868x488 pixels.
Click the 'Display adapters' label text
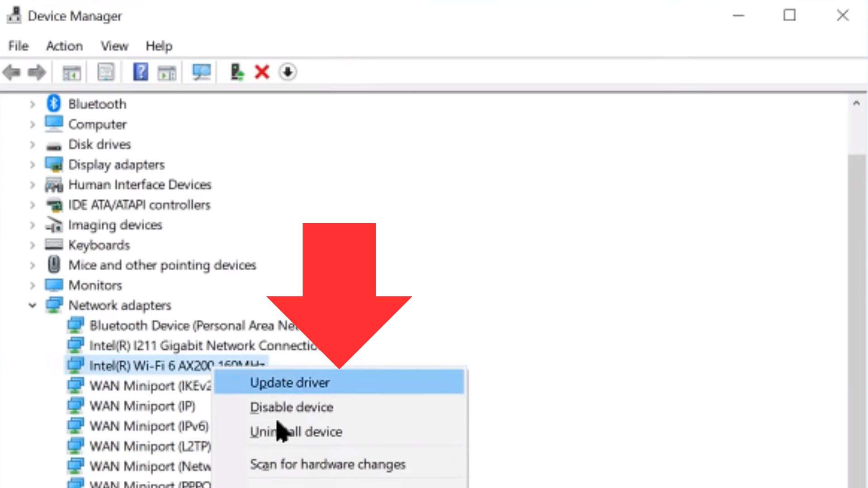(x=117, y=164)
